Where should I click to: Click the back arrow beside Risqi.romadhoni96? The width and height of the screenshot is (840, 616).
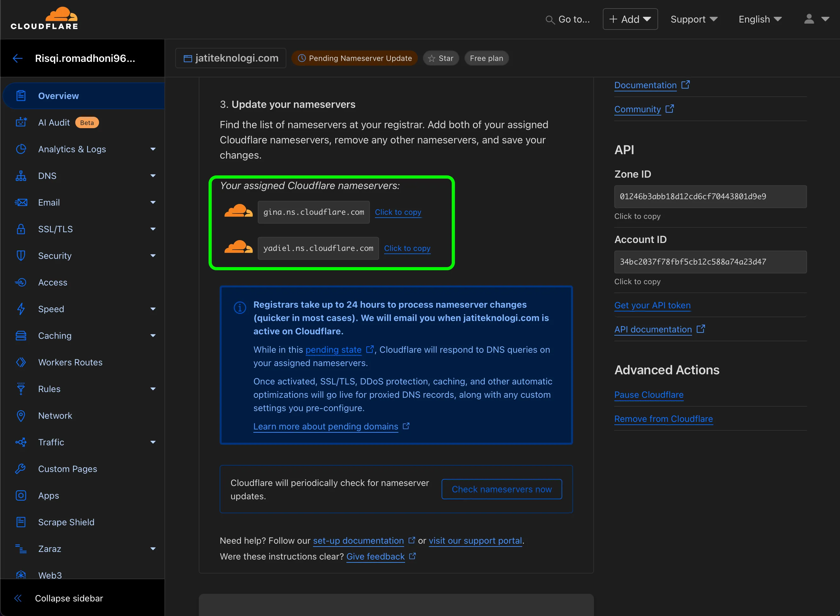pos(17,58)
